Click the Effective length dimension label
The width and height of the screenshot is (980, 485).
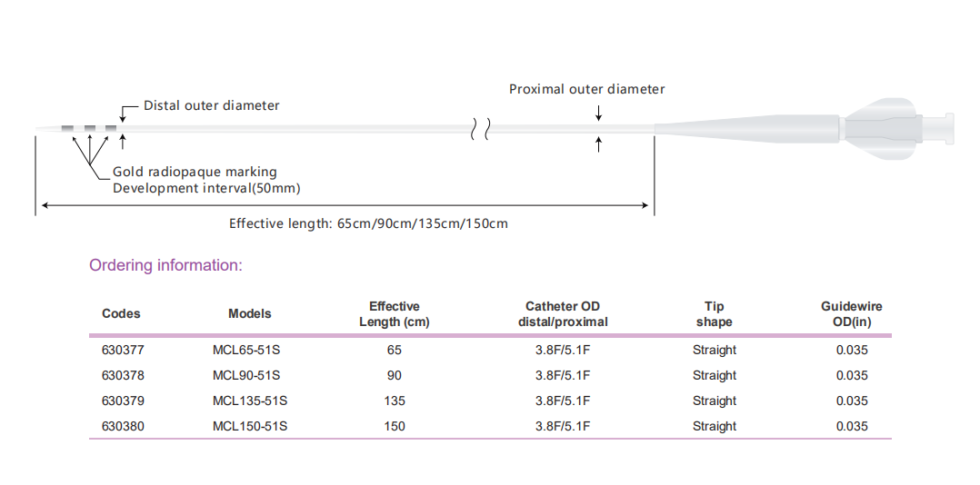369,223
